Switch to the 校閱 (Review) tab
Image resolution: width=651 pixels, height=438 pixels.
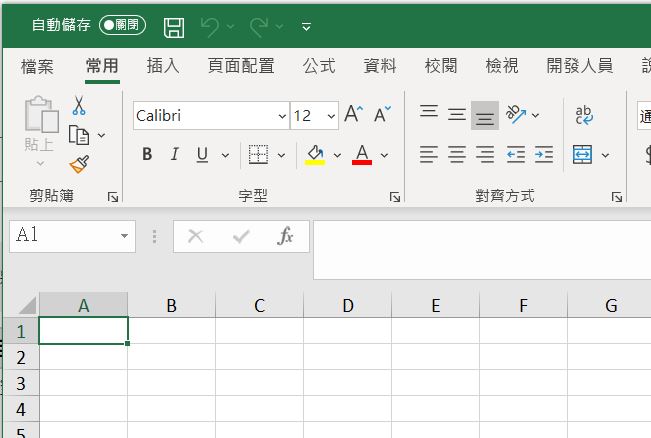point(441,66)
